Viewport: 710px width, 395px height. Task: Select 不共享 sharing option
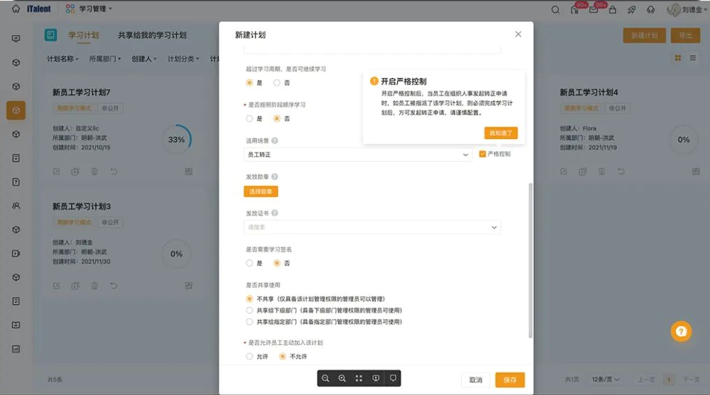coord(249,299)
